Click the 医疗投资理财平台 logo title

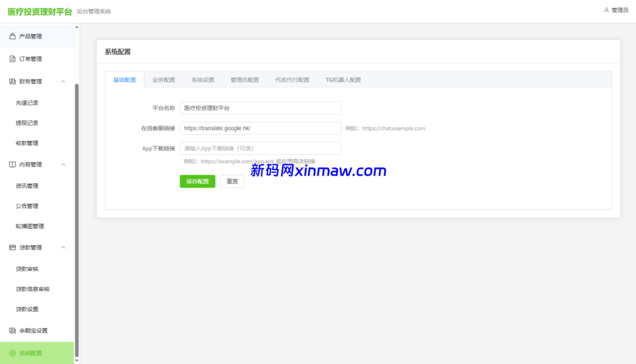tap(40, 12)
